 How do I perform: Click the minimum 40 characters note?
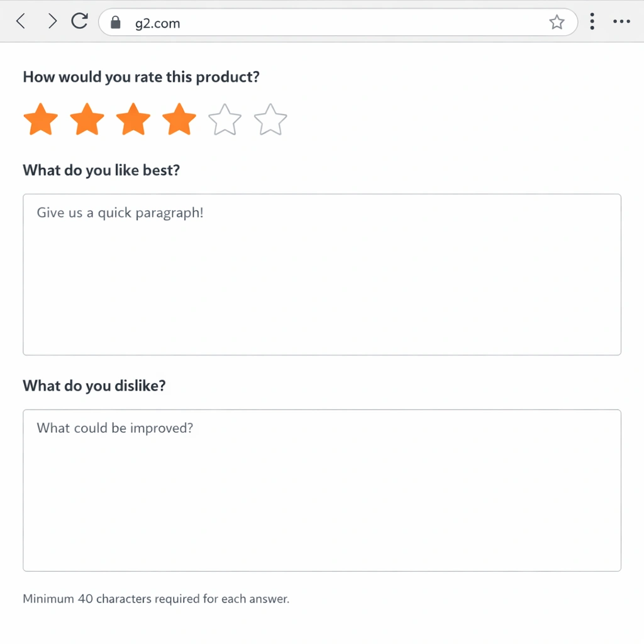(156, 599)
